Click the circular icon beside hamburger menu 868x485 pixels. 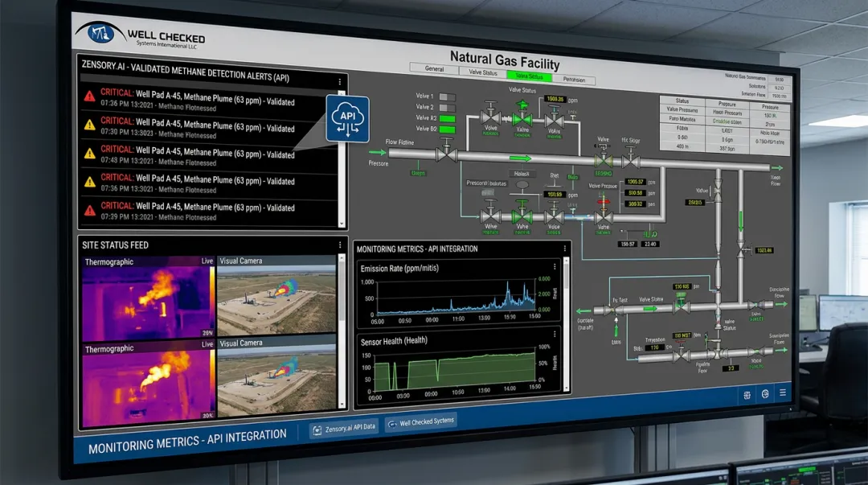(765, 393)
